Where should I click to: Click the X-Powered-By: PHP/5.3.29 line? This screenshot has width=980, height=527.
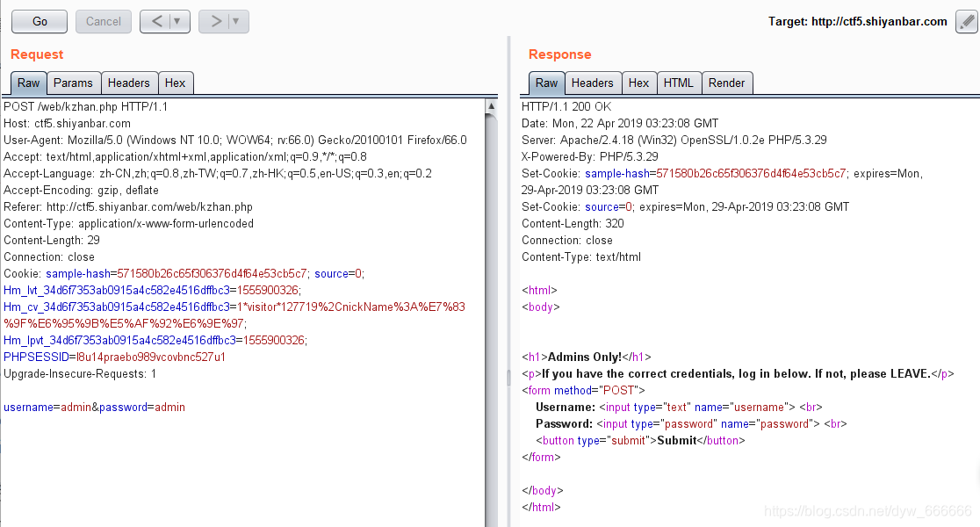click(590, 157)
